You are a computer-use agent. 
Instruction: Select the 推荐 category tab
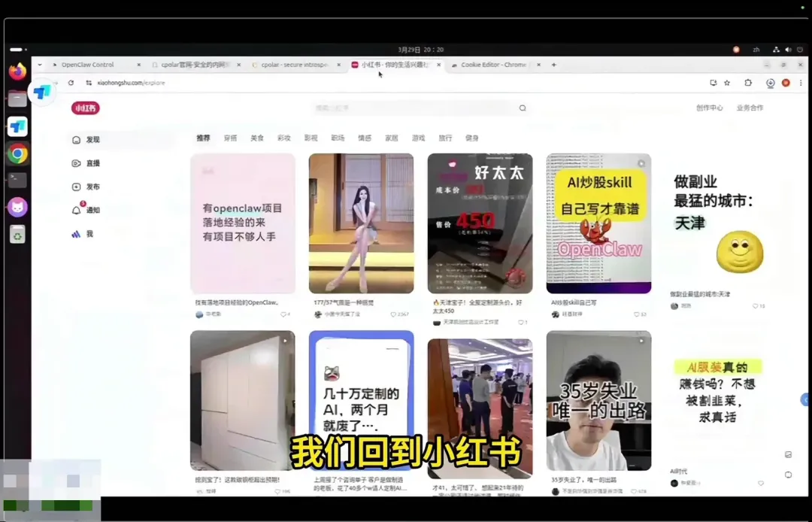[204, 138]
